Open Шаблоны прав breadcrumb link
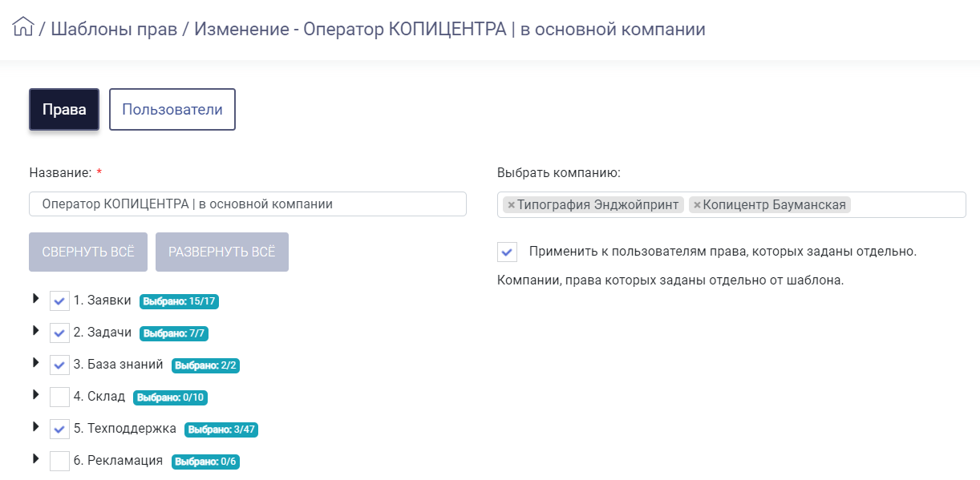This screenshot has height=480, width=980. [114, 30]
